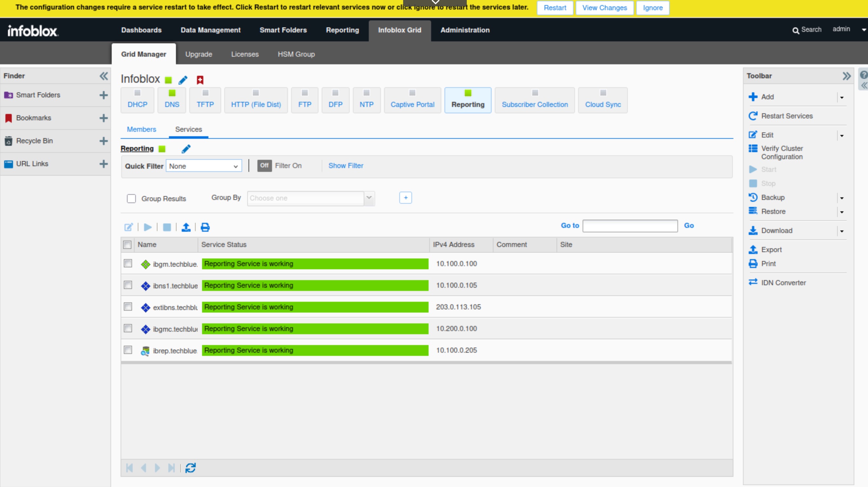The image size is (868, 487).
Task: Open the Quick Filter dropdown
Action: pyautogui.click(x=204, y=166)
